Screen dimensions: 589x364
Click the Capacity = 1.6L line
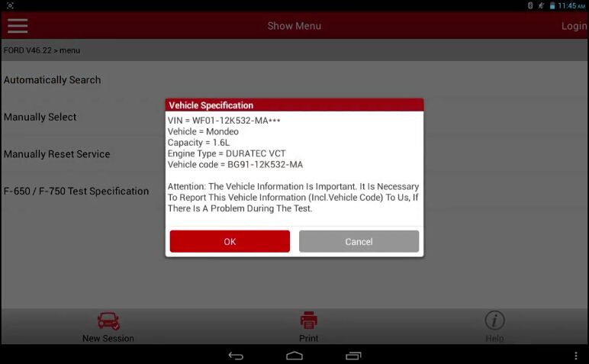click(198, 143)
